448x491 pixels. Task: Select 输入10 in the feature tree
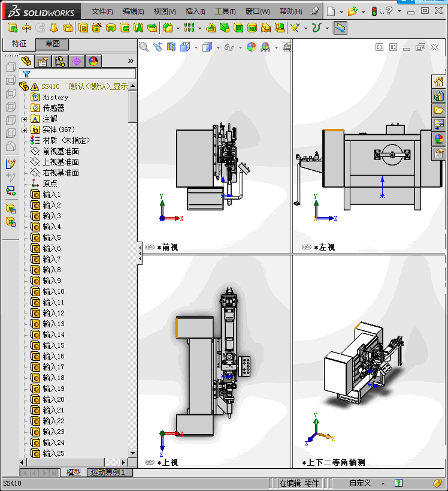click(x=53, y=291)
